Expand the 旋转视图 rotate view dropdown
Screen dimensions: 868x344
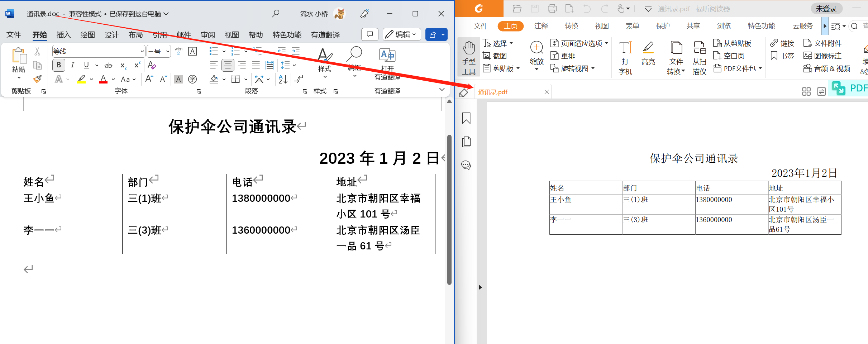(573, 68)
